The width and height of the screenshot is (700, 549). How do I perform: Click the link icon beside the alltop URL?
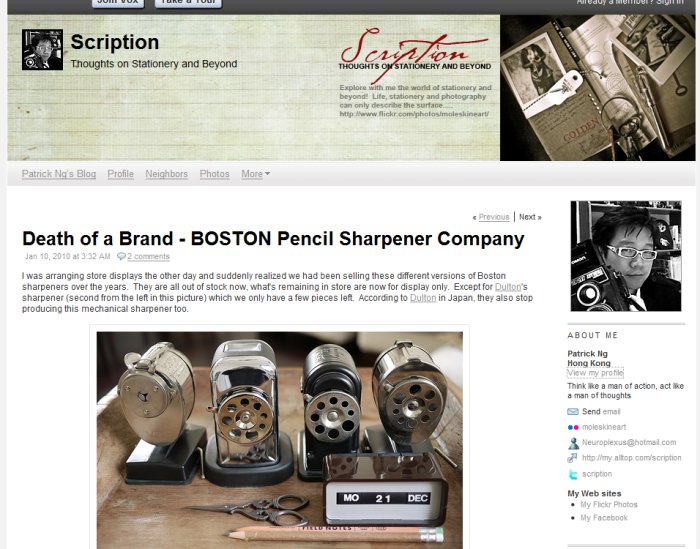coord(572,458)
